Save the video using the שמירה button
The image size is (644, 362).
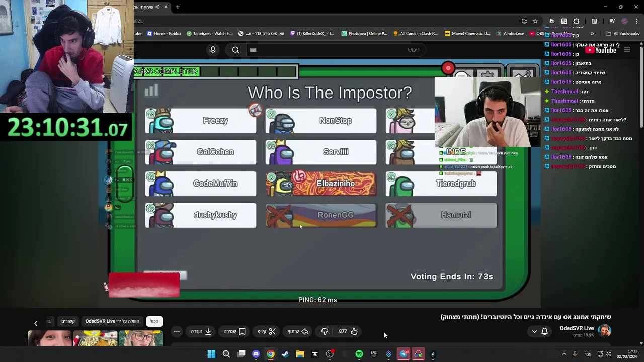[234, 331]
